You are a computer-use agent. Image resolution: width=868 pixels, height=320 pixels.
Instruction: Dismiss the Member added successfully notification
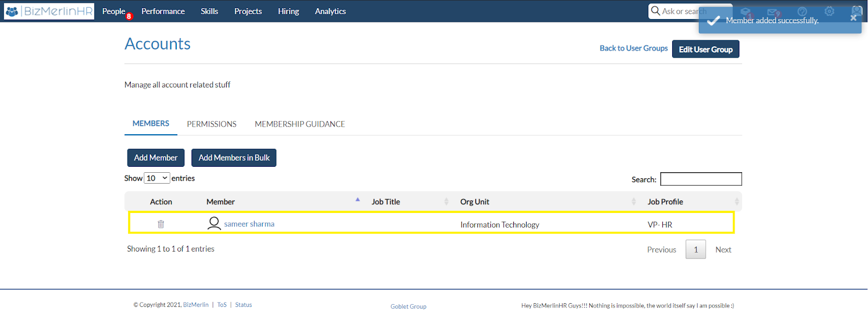(853, 18)
